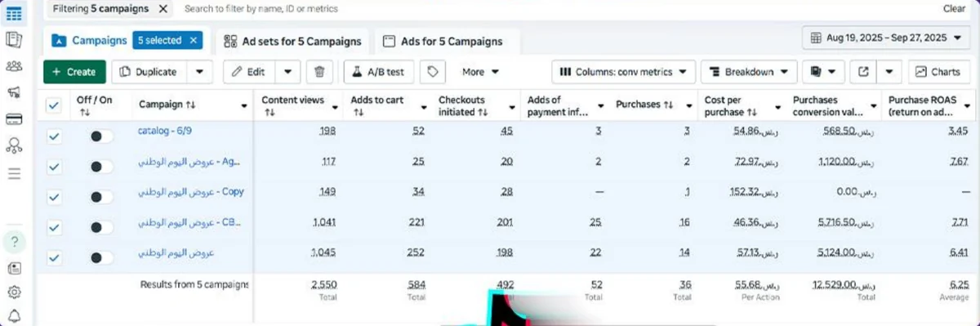Image resolution: width=980 pixels, height=326 pixels.
Task: Sort by the Purchases column header
Action: 644,105
